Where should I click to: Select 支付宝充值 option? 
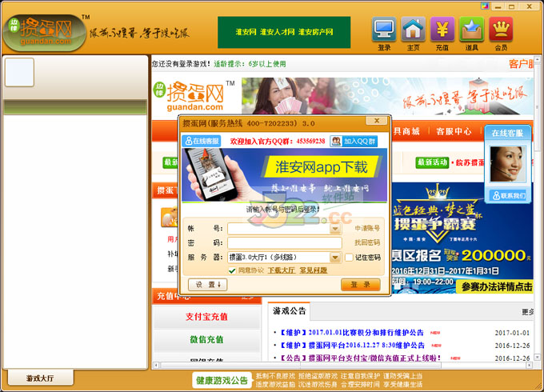(206, 317)
